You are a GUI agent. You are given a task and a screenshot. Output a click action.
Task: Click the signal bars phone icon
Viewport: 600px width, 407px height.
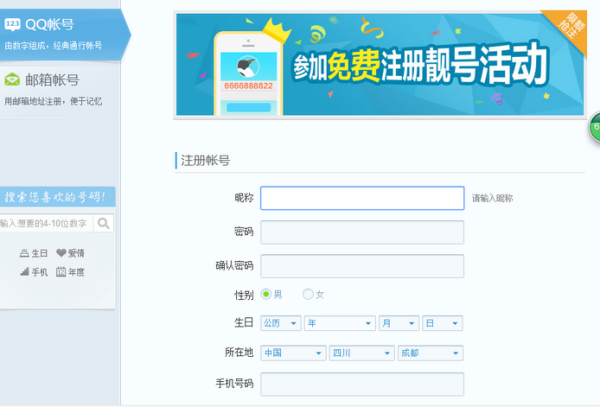click(x=24, y=272)
